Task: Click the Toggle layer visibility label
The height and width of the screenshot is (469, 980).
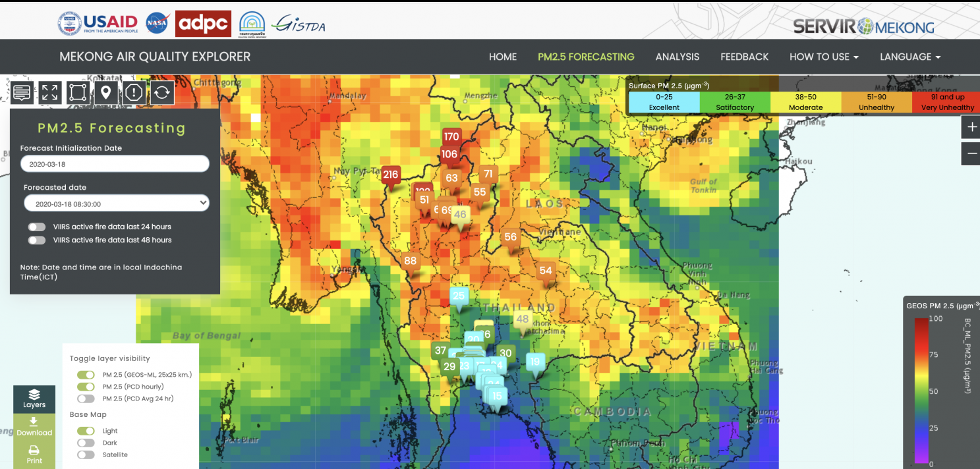Action: click(x=110, y=358)
